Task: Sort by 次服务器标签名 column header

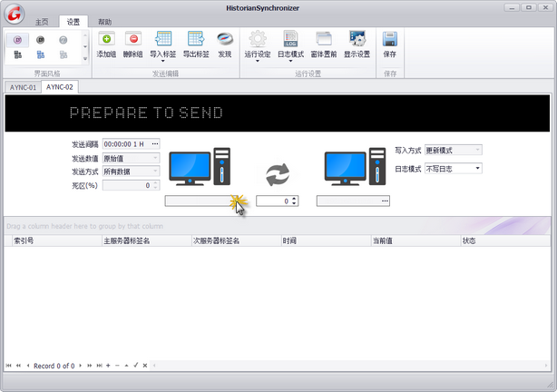Action: tap(236, 240)
